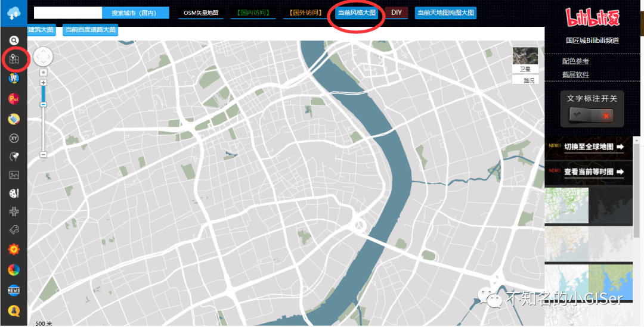Open the bilibili logo link
644x327 pixels.
593,18
